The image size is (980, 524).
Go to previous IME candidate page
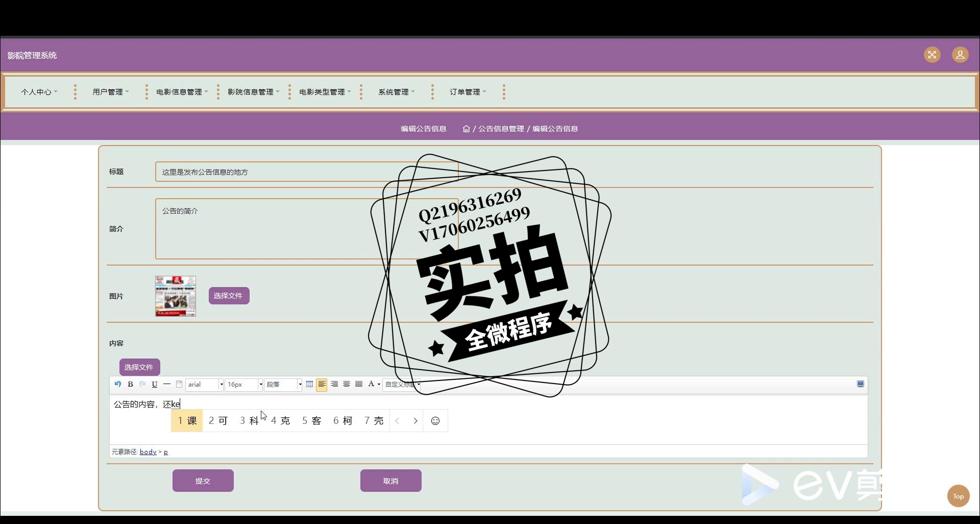click(x=397, y=421)
